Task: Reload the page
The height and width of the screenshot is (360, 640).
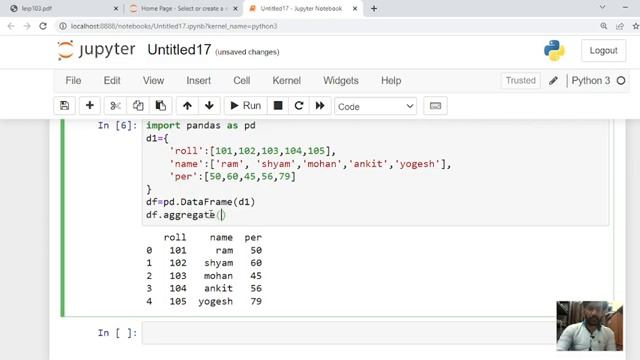Action: [x=43, y=26]
